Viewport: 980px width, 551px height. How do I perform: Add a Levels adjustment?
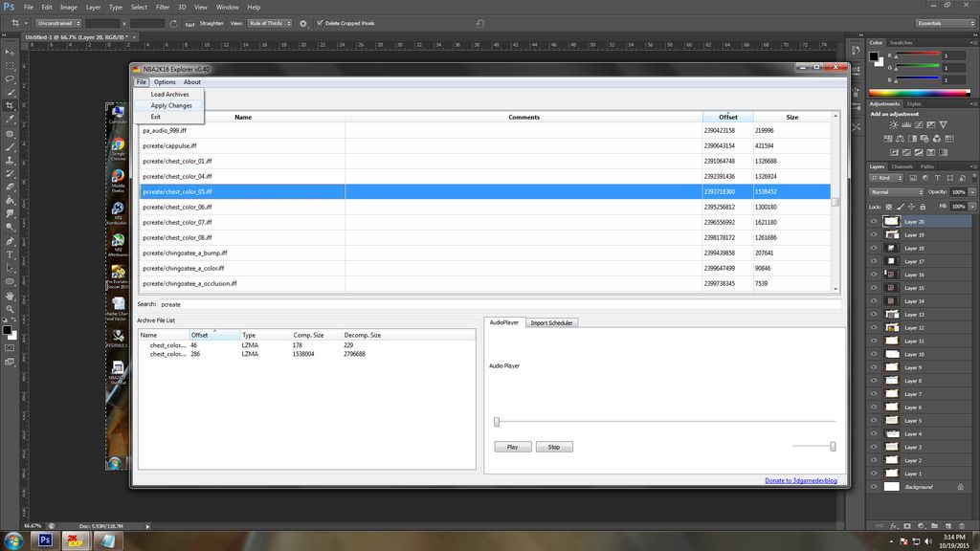pos(906,125)
